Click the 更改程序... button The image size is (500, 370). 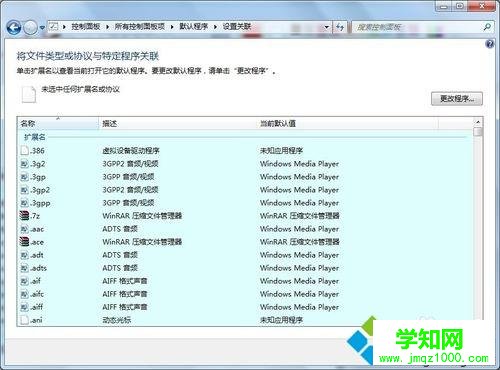(x=457, y=99)
